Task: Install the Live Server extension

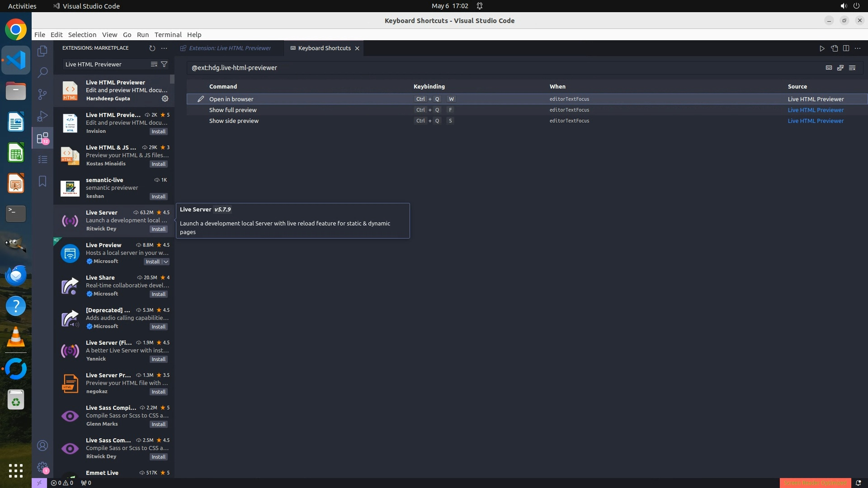Action: click(158, 229)
